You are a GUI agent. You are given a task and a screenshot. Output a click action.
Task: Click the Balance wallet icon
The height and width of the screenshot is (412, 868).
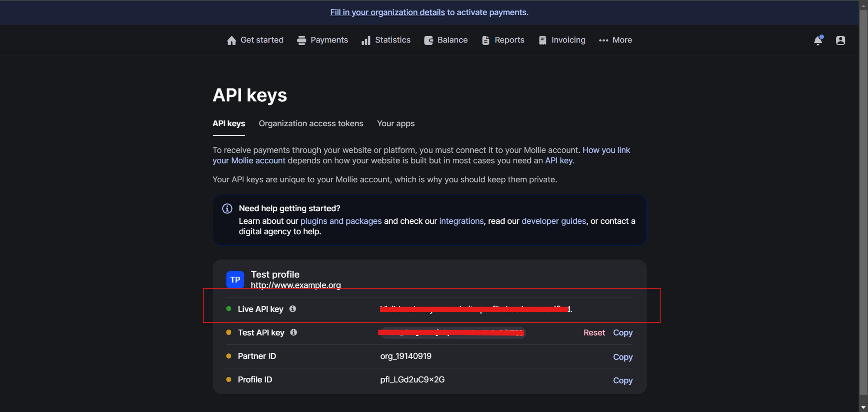click(x=428, y=40)
